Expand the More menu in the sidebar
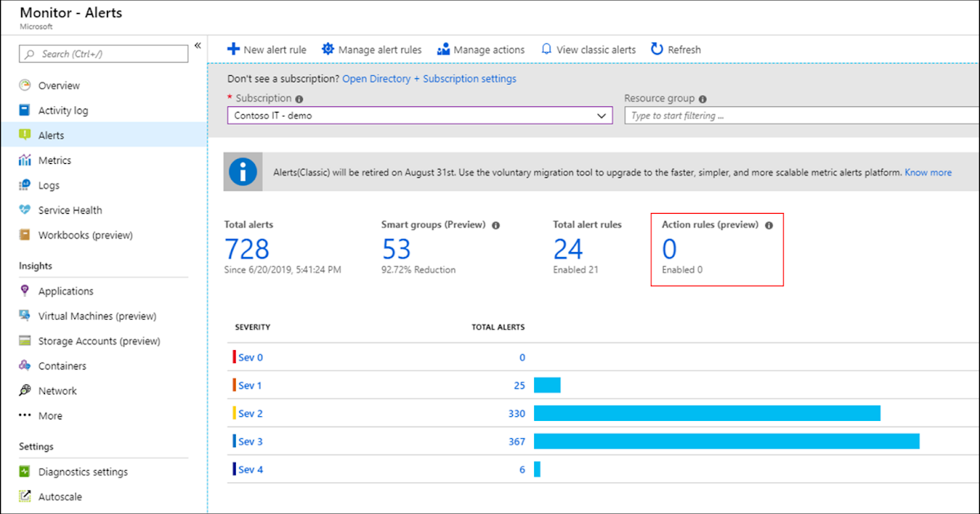This screenshot has height=514, width=980. click(49, 415)
